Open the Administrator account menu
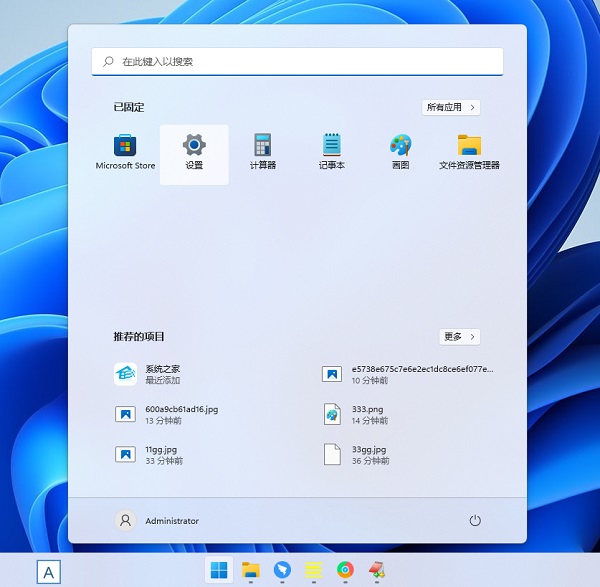 click(157, 521)
